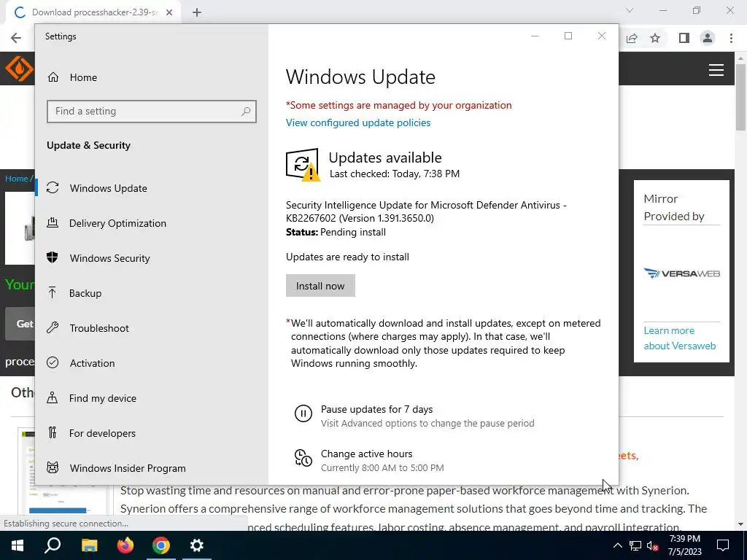747x560 pixels.
Task: Select Pause updates for 7 days
Action: 376,409
